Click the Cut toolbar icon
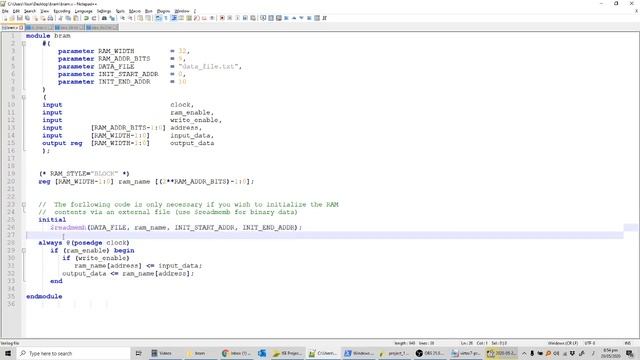Viewport: 640px width, 360px height. click(x=60, y=18)
